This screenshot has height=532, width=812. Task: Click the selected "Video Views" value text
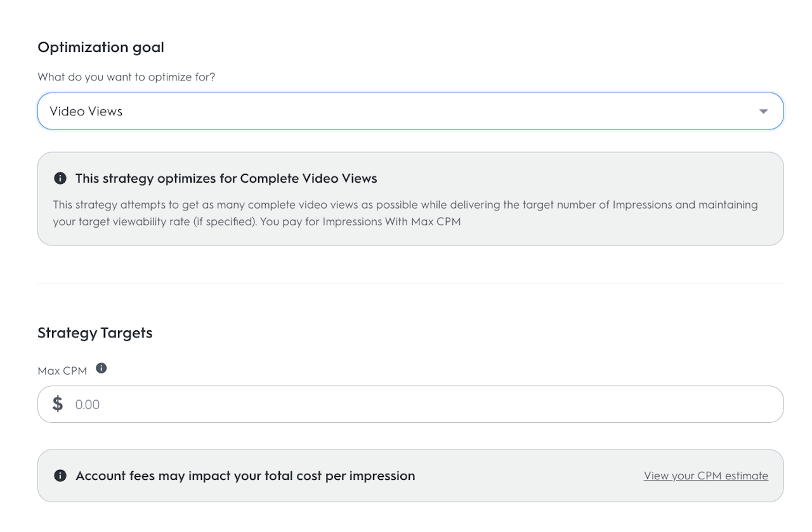tap(86, 112)
